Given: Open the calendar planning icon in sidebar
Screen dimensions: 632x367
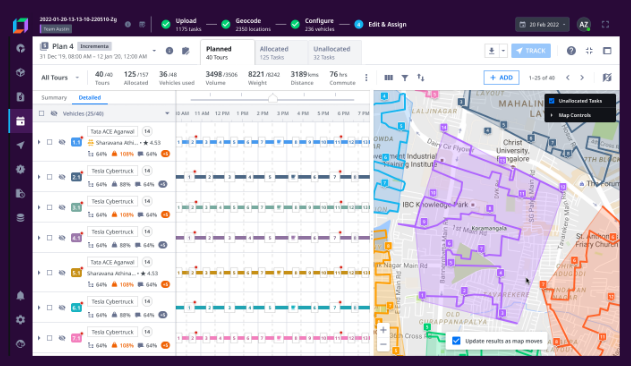Looking at the screenshot, I should (x=21, y=121).
